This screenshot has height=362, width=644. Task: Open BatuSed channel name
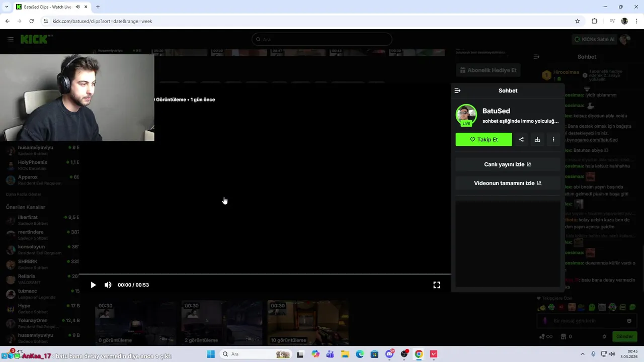click(x=496, y=111)
